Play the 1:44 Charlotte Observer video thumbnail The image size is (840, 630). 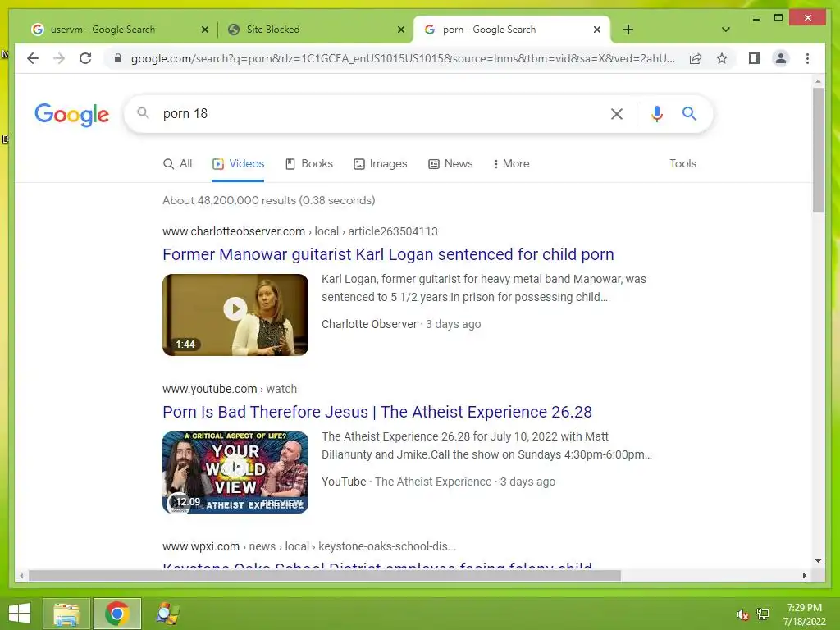click(x=235, y=314)
